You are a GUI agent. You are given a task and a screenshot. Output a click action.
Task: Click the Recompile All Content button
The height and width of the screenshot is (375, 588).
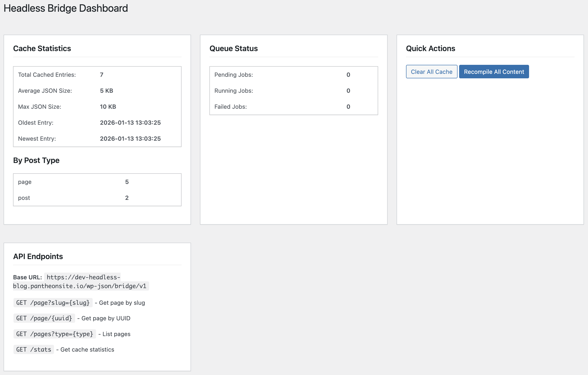494,72
